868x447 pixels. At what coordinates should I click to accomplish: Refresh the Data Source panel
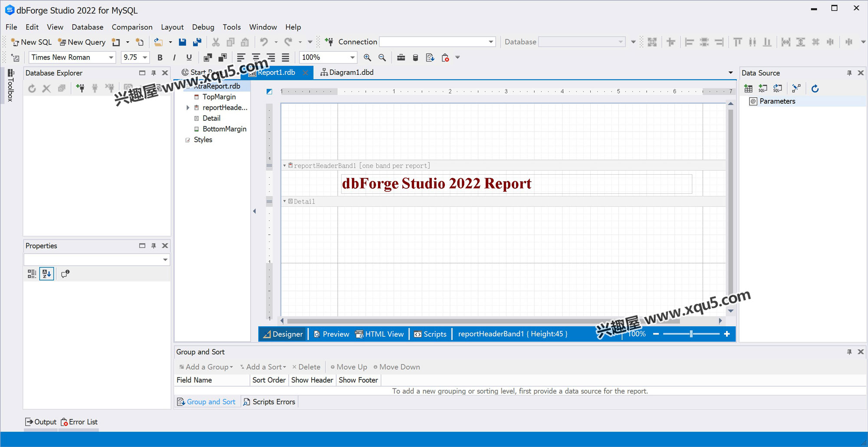pyautogui.click(x=815, y=89)
